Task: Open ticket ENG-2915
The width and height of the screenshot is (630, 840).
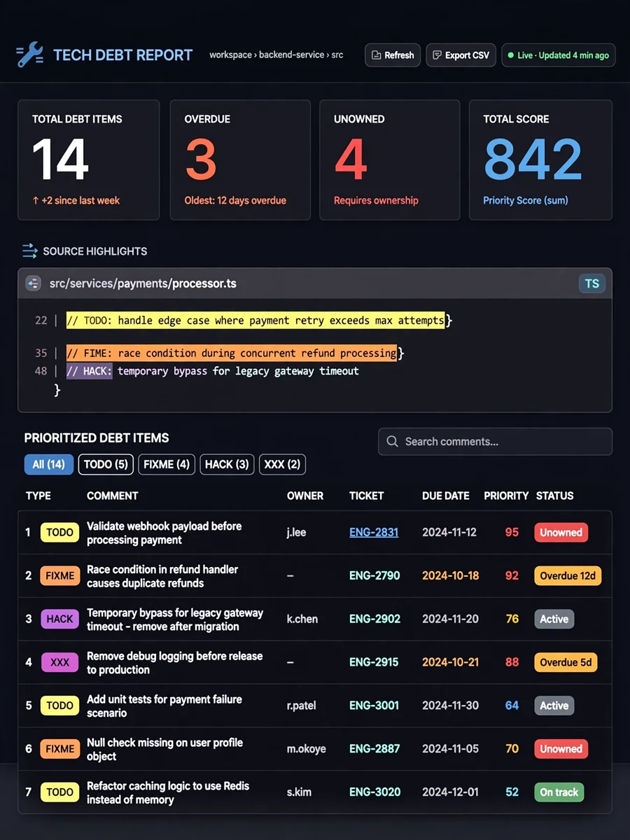Action: coord(374,662)
